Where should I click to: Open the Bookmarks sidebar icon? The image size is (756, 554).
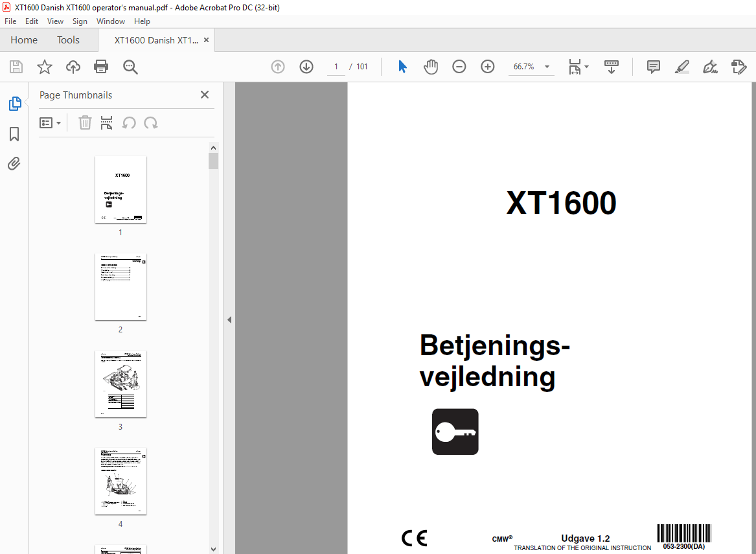coord(14,134)
